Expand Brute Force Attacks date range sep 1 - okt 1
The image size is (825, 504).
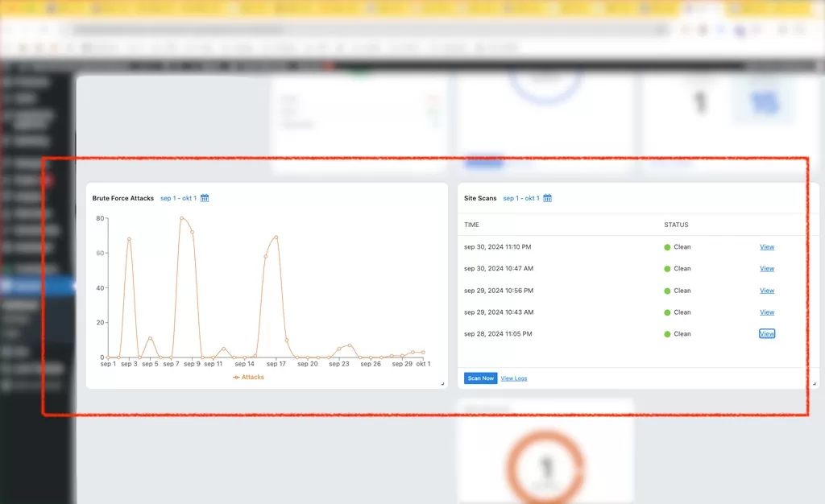(178, 198)
